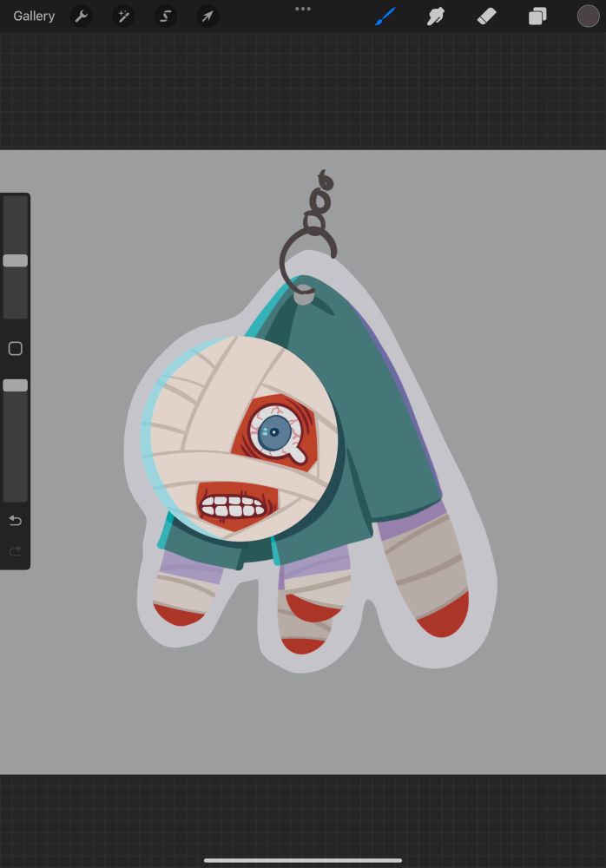Select the Brush tool
The width and height of the screenshot is (606, 868).
(385, 16)
